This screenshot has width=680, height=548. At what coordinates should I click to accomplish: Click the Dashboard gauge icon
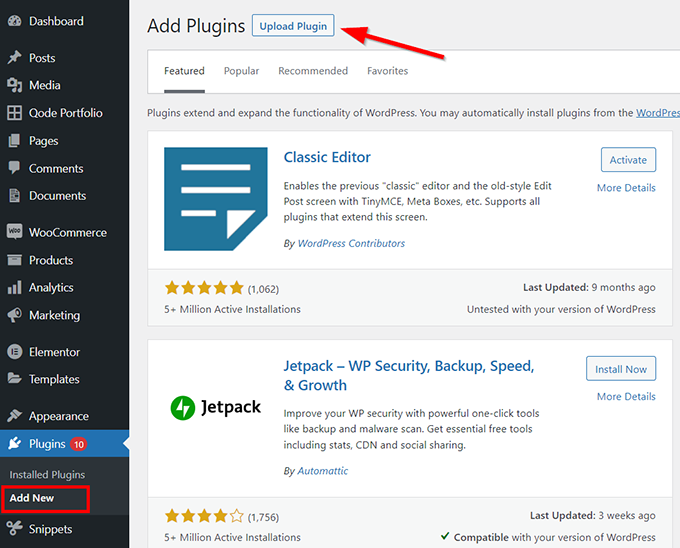pyautogui.click(x=14, y=21)
